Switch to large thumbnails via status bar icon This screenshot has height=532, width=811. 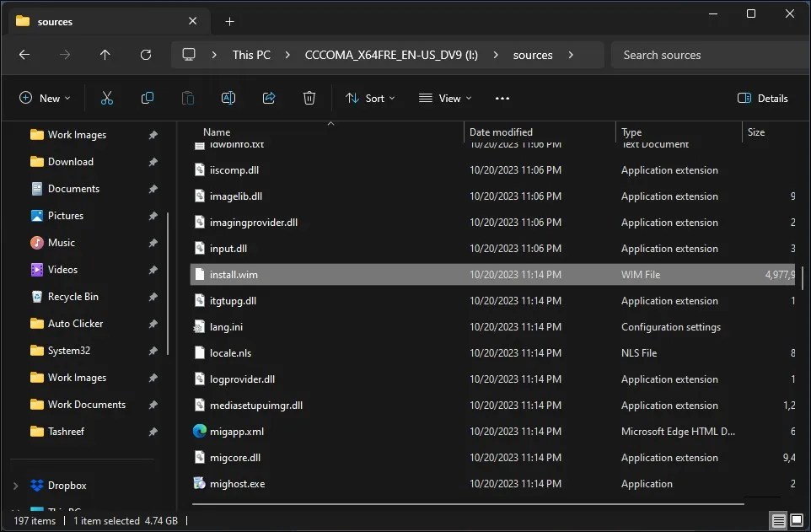796,521
